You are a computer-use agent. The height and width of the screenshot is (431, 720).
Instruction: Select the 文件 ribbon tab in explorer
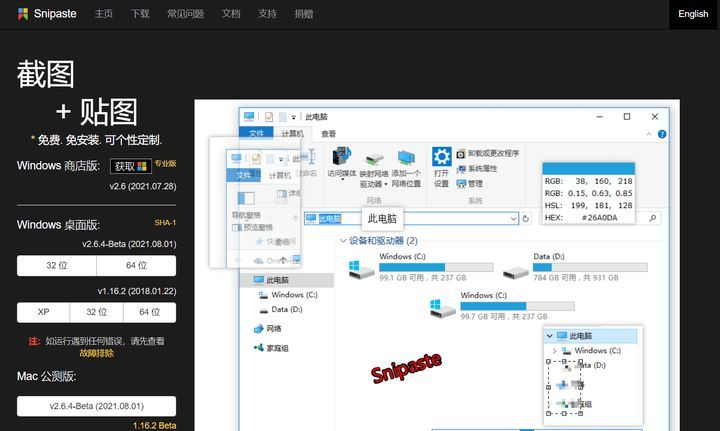tap(256, 133)
